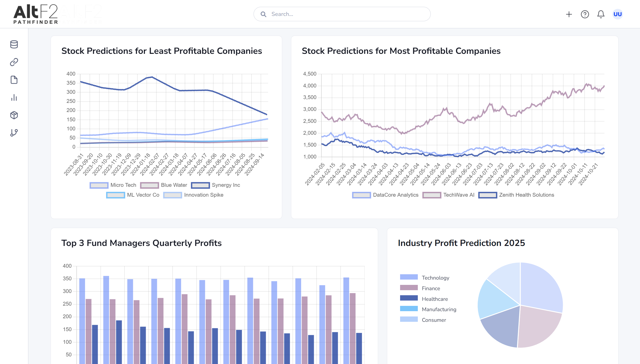The height and width of the screenshot is (364, 640).
Task: Open the git branch sidebar icon
Action: pyautogui.click(x=14, y=133)
